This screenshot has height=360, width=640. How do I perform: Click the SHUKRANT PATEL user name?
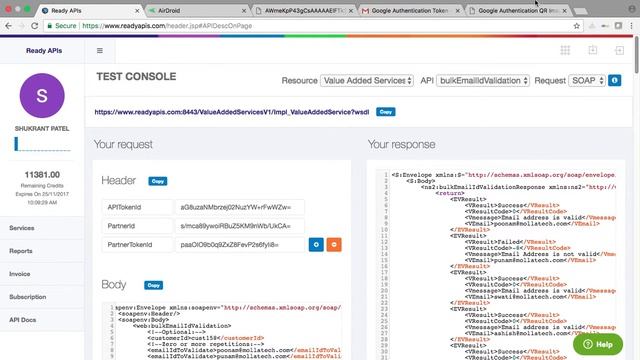click(x=42, y=129)
